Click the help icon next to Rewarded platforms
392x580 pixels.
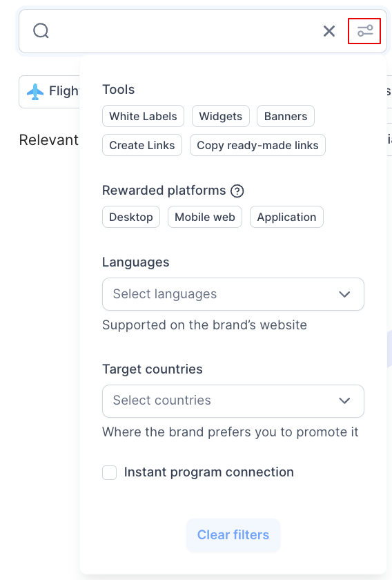click(237, 191)
